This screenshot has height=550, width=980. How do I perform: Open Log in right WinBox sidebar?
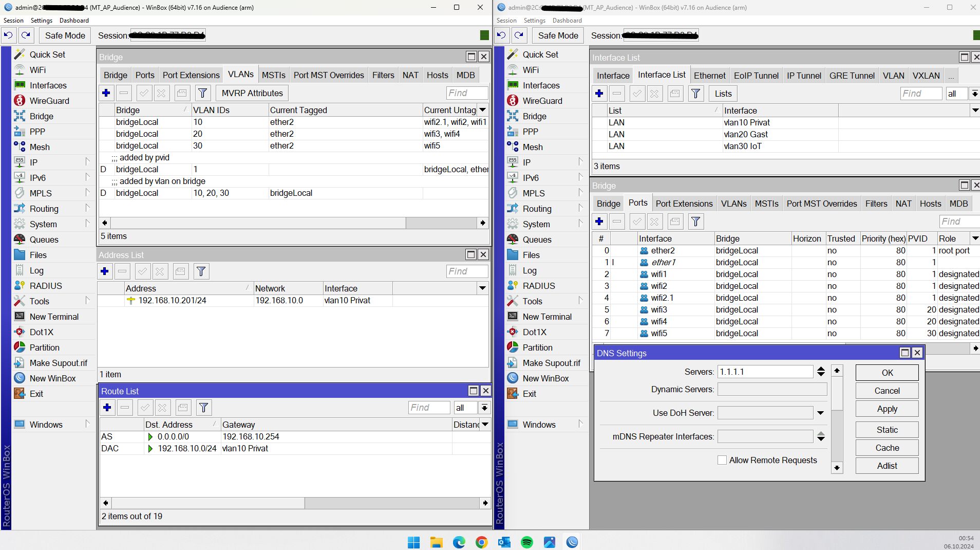530,270
